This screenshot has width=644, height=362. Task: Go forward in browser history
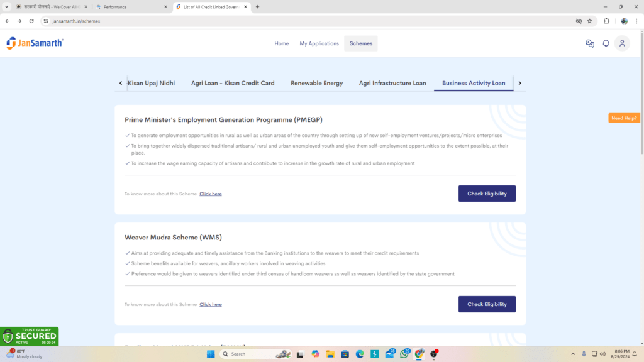(x=19, y=21)
